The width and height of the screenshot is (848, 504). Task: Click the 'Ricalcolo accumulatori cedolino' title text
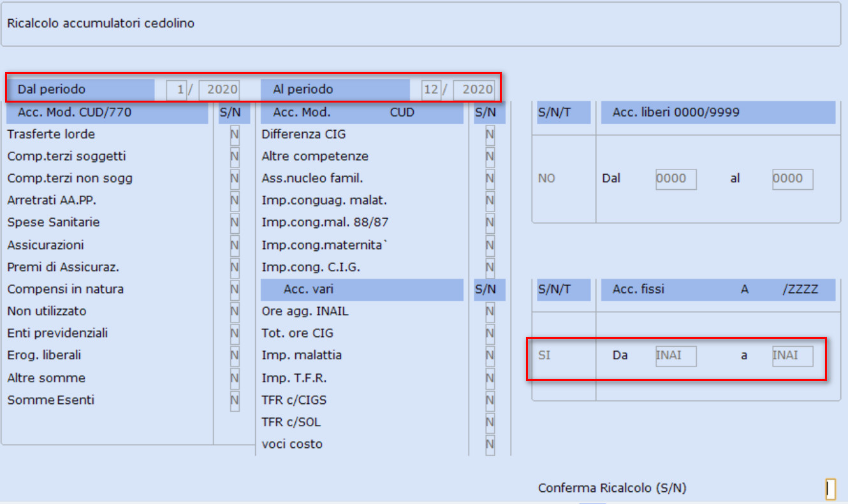101,24
